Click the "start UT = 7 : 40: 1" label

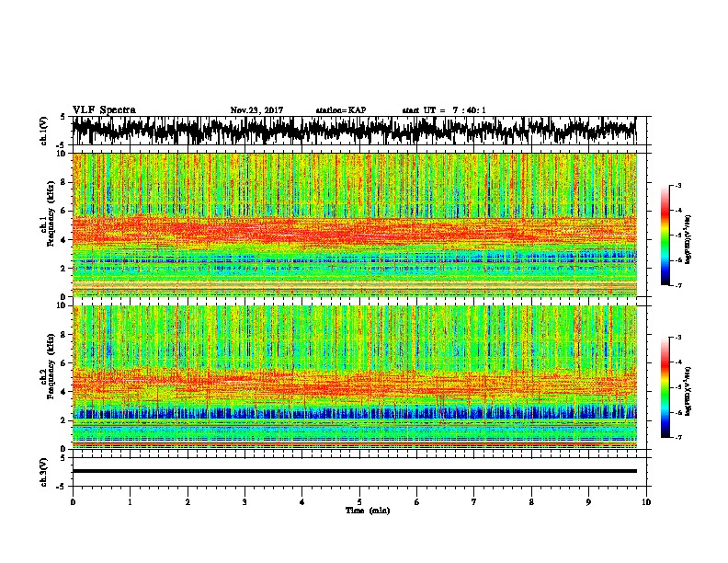(444, 110)
